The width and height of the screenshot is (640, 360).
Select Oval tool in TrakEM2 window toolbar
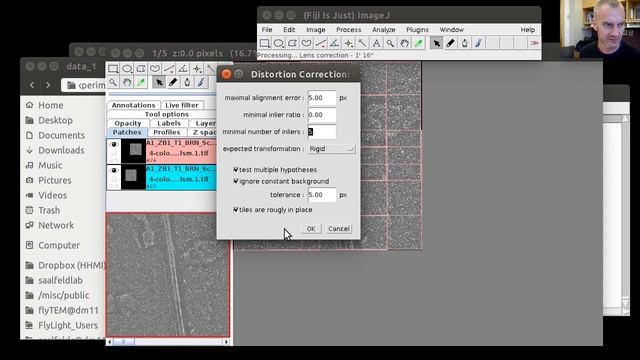127,69
